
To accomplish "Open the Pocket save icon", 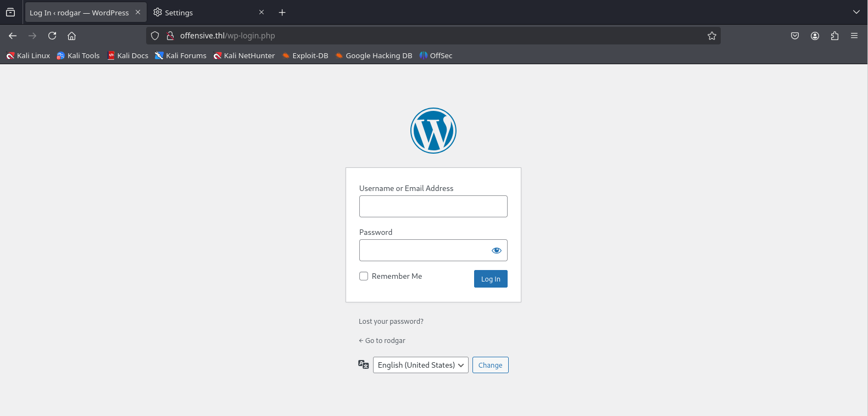I will coord(795,36).
